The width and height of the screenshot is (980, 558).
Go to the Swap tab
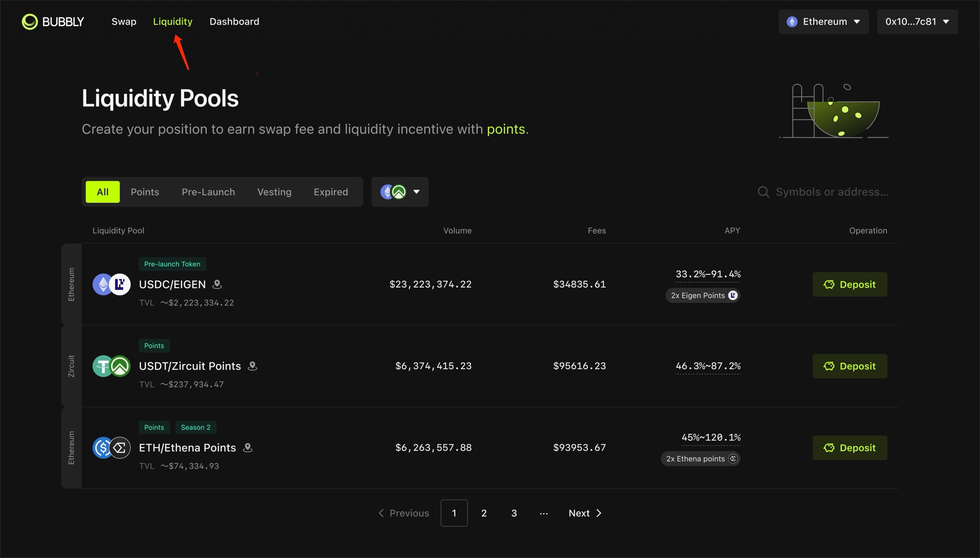[x=124, y=22]
